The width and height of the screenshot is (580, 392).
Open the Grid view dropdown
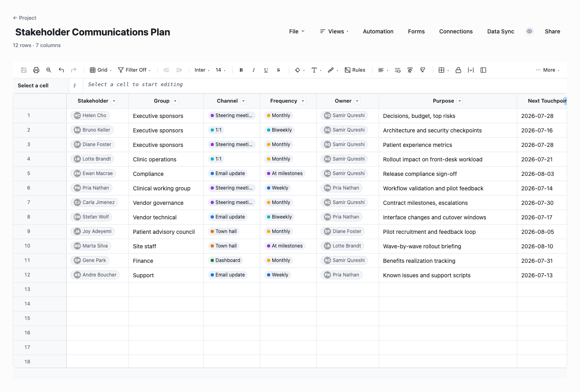click(100, 70)
